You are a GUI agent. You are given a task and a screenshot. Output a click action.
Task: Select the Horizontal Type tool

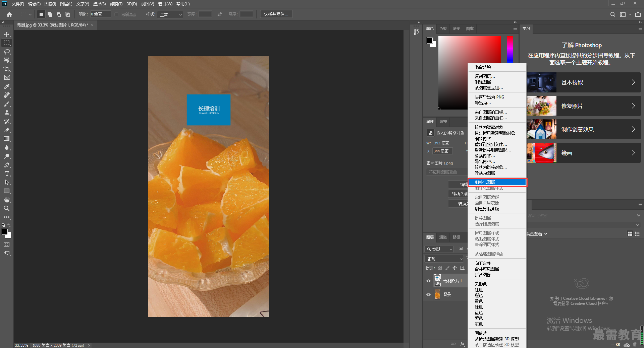pyautogui.click(x=7, y=173)
